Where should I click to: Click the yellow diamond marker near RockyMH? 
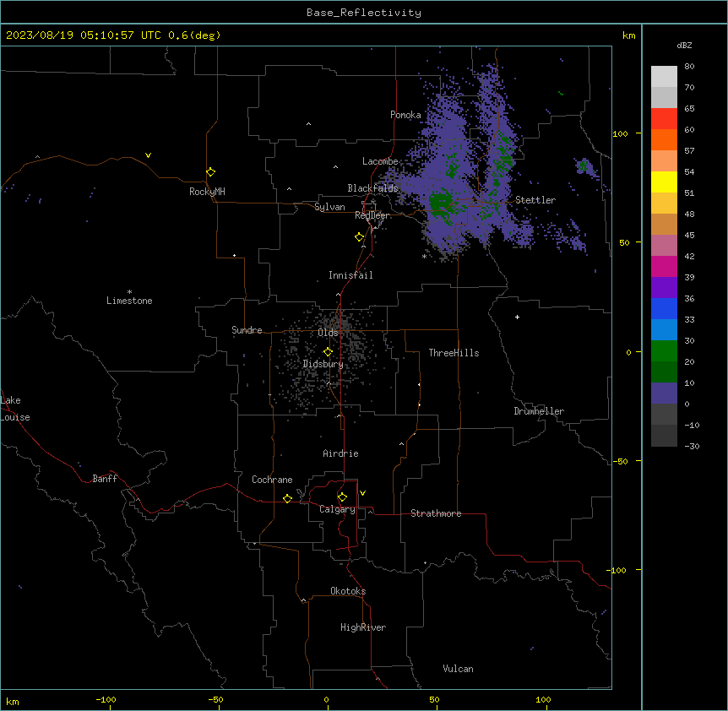210,171
